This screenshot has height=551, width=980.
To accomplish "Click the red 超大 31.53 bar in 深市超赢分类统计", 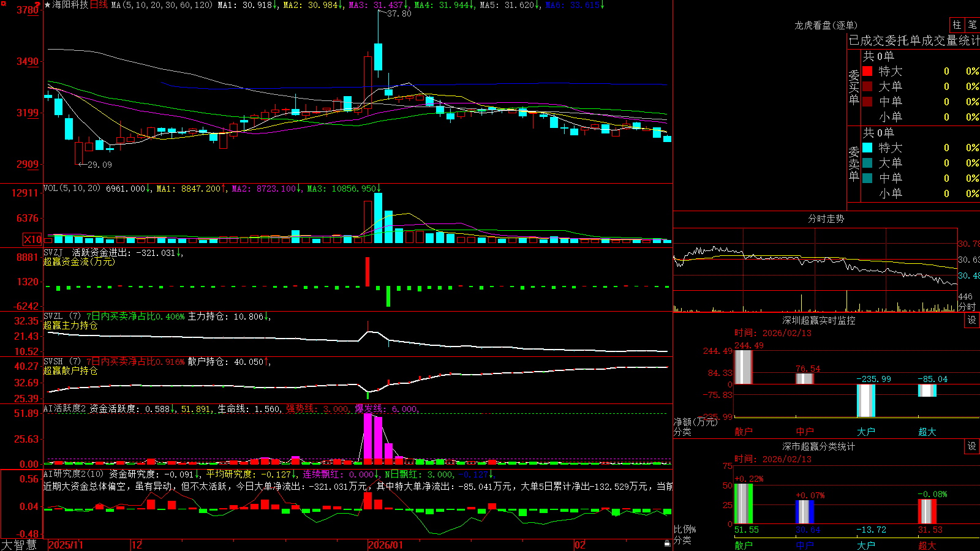I will 927,511.
